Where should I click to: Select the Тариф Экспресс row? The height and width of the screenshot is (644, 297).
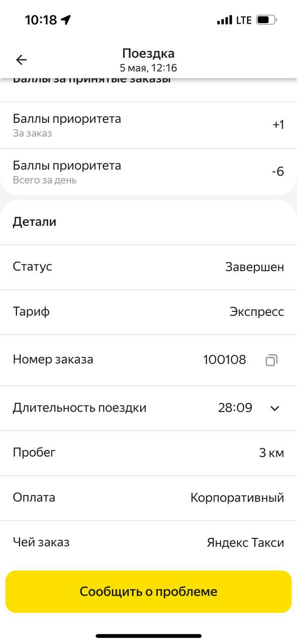click(148, 312)
